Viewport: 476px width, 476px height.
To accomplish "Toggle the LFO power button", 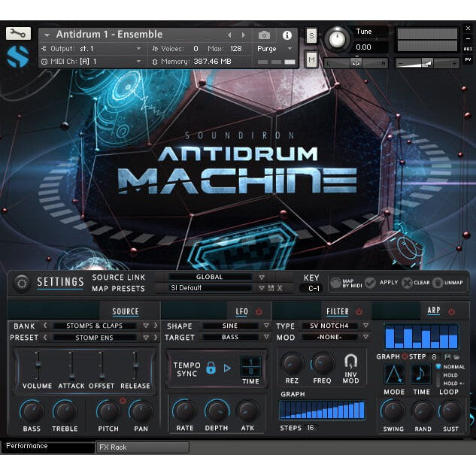I will point(259,312).
